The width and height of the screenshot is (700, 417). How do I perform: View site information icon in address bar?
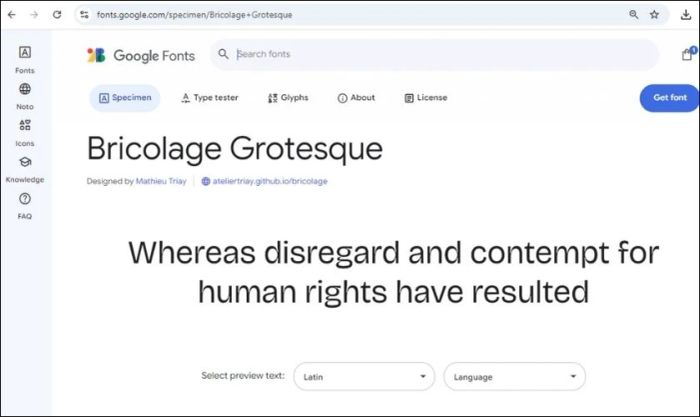[x=84, y=15]
